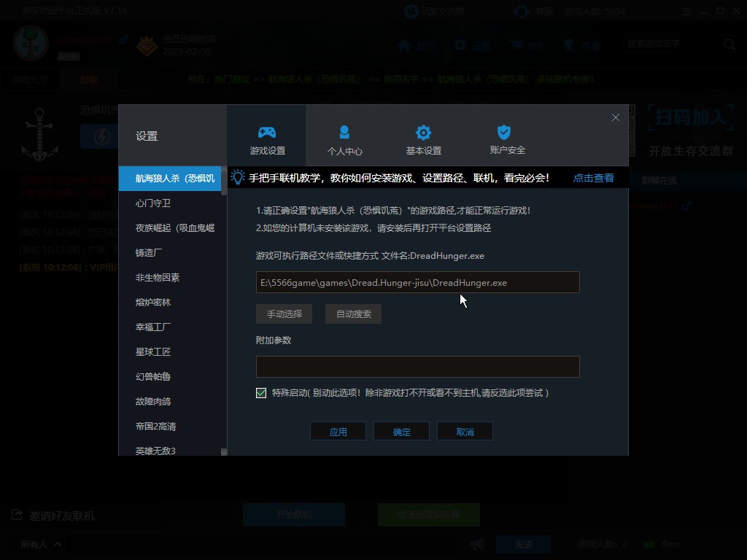This screenshot has width=747, height=560.
Task: Click the 手动选择 button
Action: tap(285, 314)
